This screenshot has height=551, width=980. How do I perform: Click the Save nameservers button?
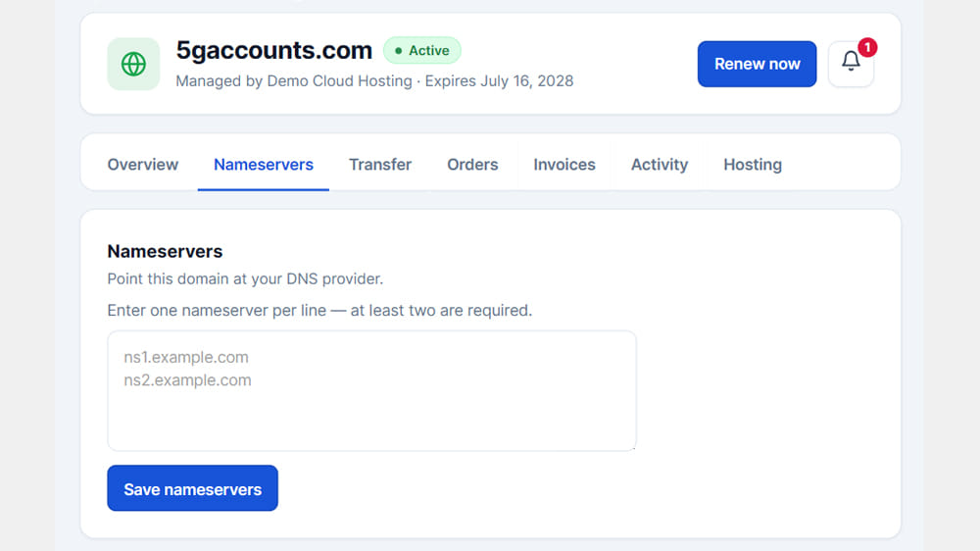click(192, 488)
